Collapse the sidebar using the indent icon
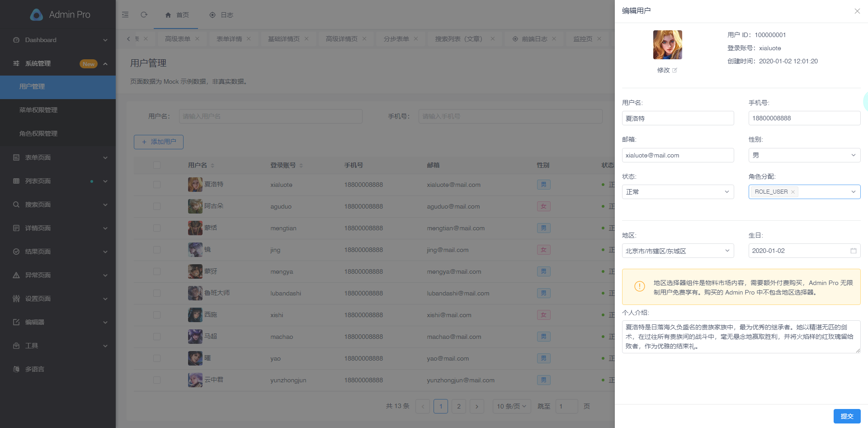Screen dimensions: 868x428 pos(125,14)
